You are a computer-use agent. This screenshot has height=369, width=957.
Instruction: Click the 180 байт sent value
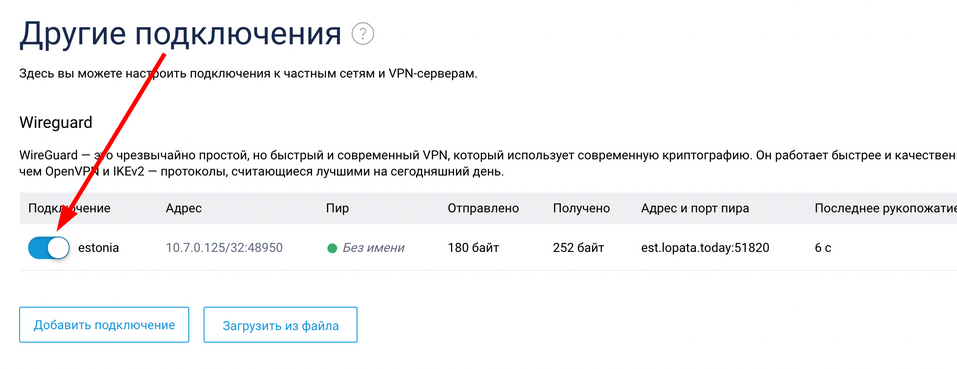click(473, 248)
